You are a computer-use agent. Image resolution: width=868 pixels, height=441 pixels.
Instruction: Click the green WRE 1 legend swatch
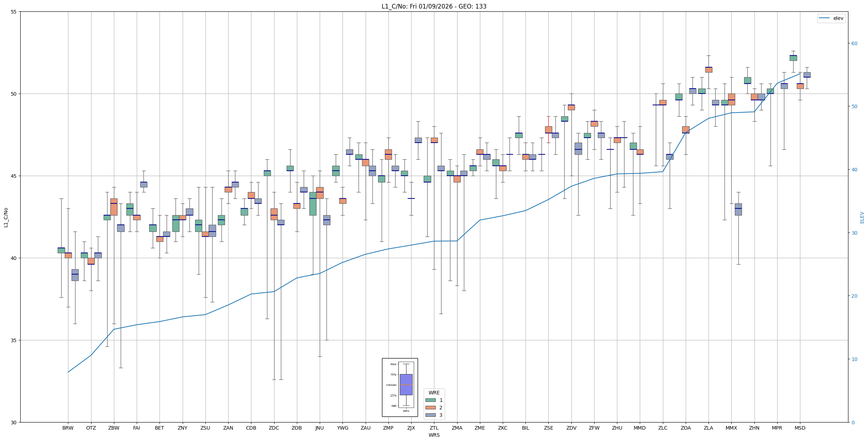pyautogui.click(x=430, y=400)
